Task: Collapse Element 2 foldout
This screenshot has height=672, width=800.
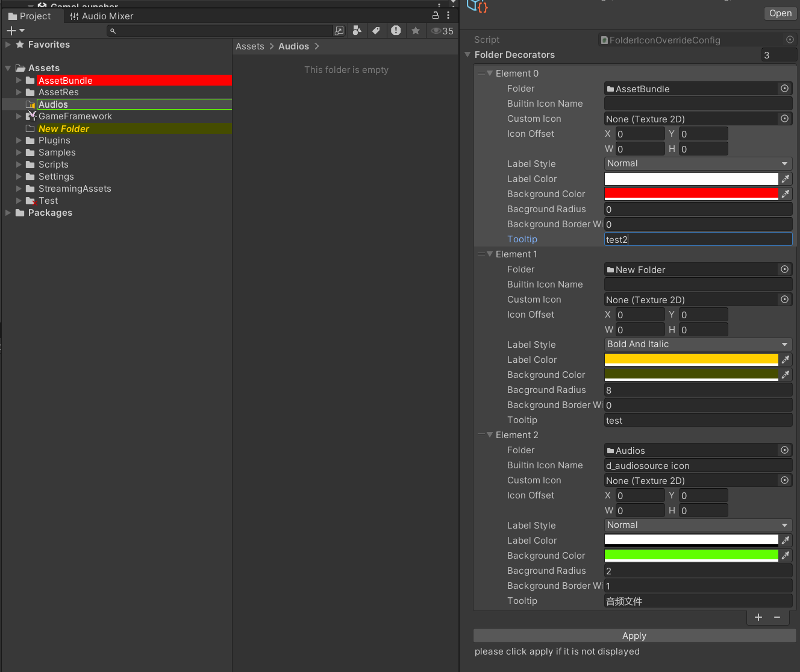Action: tap(490, 435)
